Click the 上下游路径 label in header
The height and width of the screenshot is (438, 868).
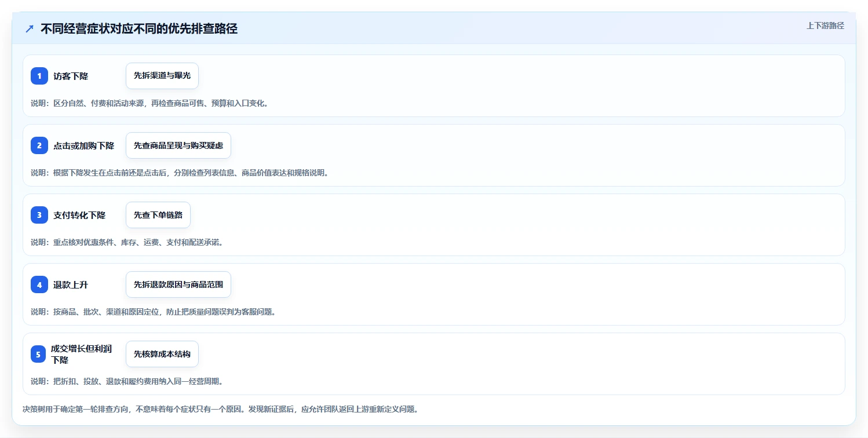click(825, 26)
